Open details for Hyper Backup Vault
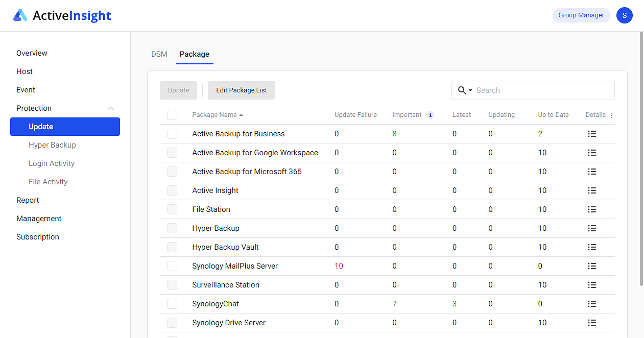The image size is (644, 338). (591, 247)
